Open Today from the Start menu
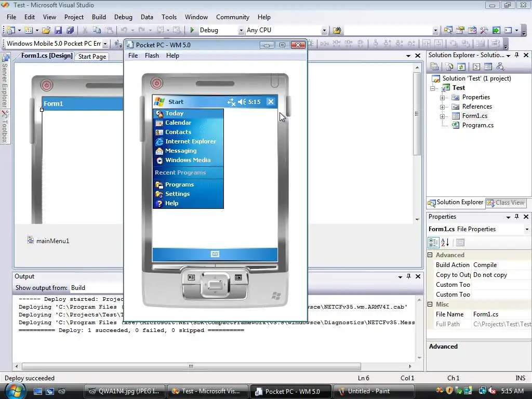 click(x=188, y=113)
